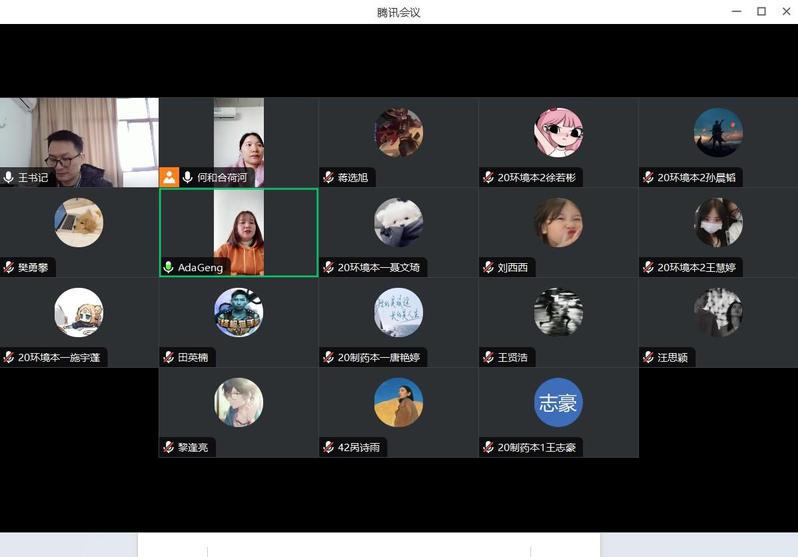798x557 pixels.
Task: Click muted mic icon of 20环境本2徐若彬
Action: pyautogui.click(x=488, y=177)
